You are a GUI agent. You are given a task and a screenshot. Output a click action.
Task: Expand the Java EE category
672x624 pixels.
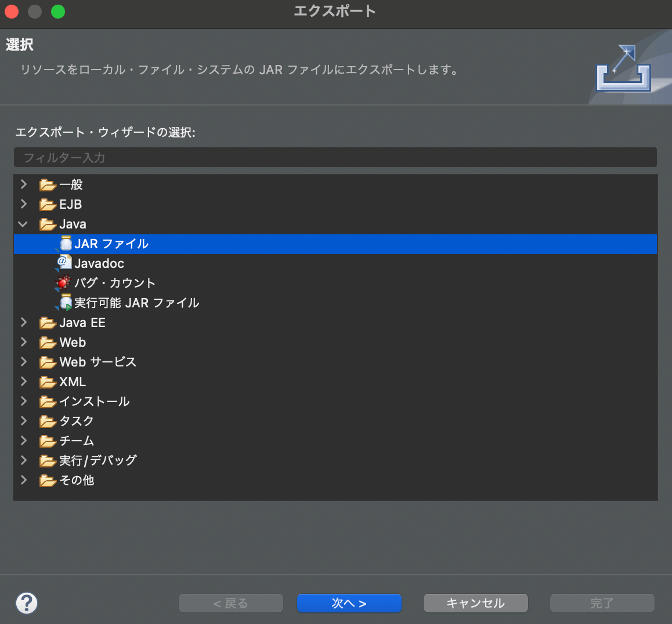[x=24, y=322]
